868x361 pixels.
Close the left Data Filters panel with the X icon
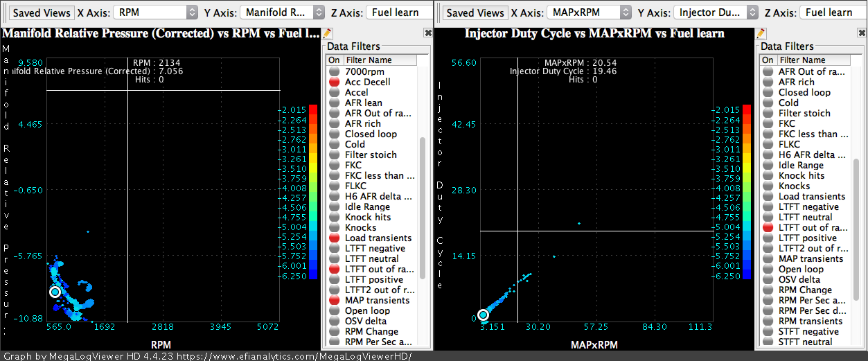tap(428, 33)
